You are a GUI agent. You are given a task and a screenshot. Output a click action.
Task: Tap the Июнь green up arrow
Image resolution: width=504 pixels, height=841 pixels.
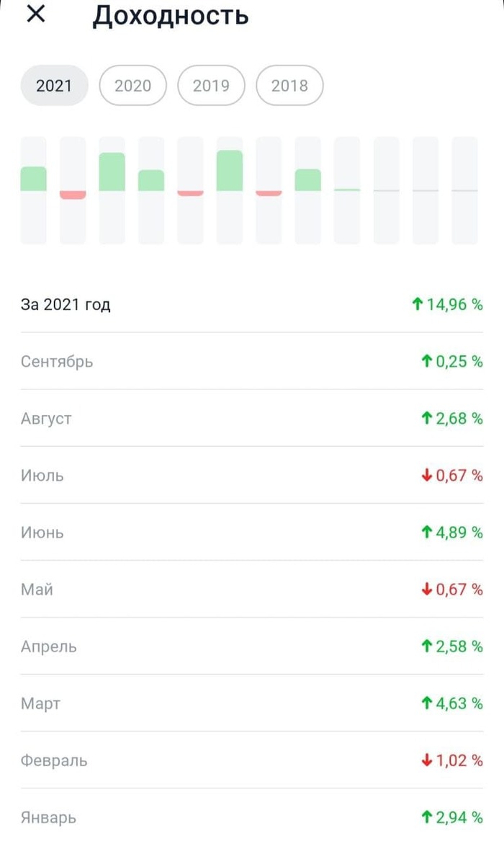(x=426, y=533)
